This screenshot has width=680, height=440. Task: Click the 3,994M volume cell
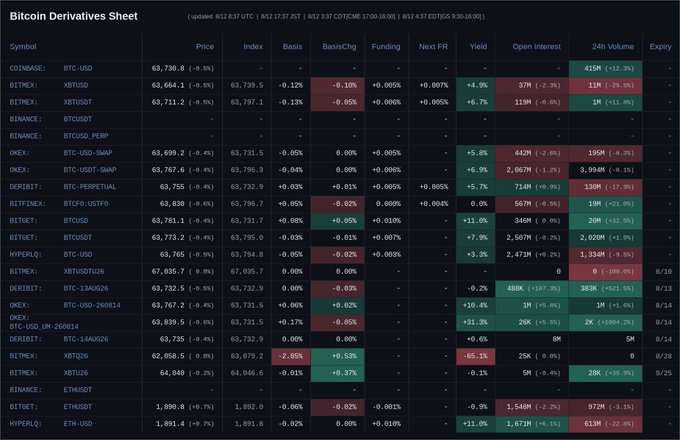tap(605, 170)
